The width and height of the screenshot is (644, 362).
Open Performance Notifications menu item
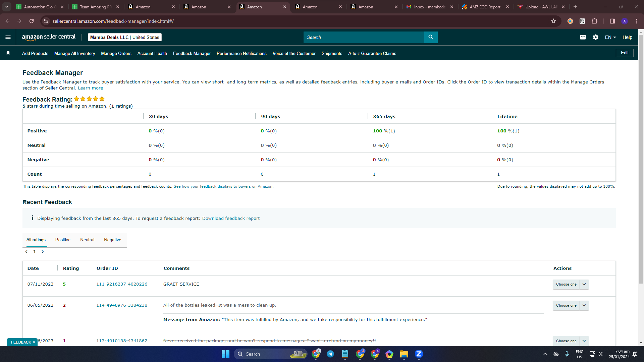[x=241, y=53]
